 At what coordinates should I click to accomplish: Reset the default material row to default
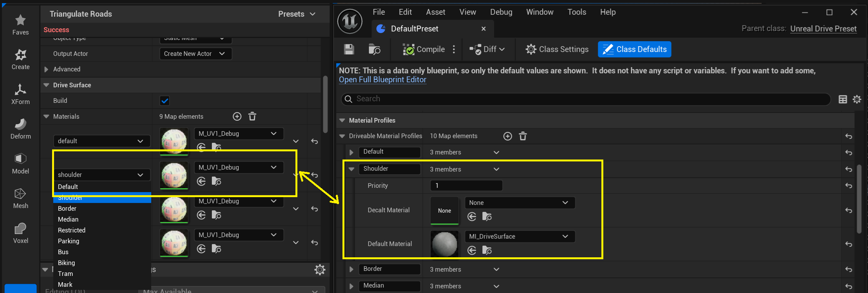tap(314, 141)
